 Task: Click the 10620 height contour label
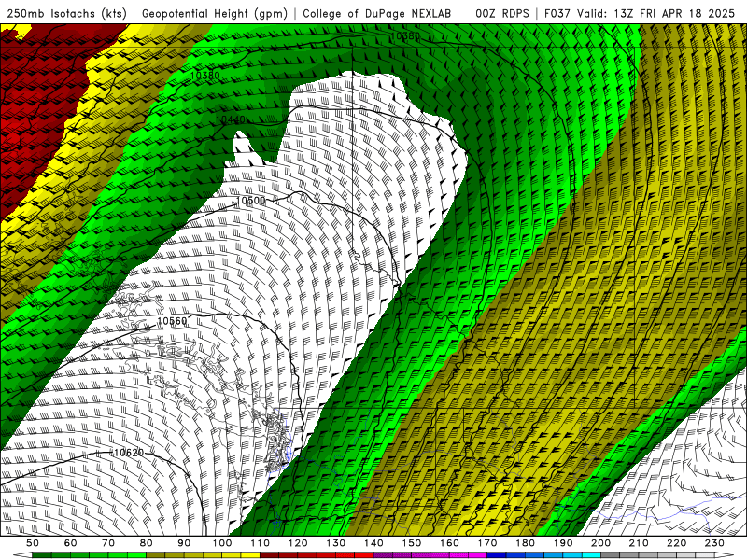129,453
